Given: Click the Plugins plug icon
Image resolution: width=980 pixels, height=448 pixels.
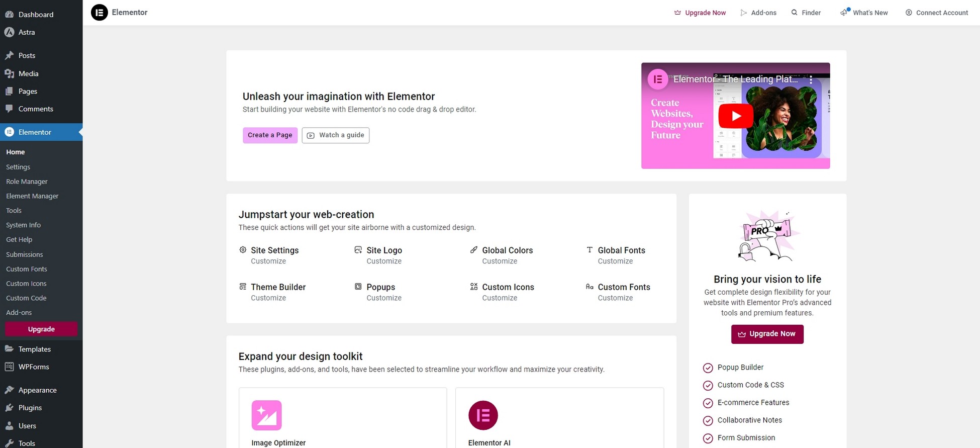Looking at the screenshot, I should (x=9, y=408).
